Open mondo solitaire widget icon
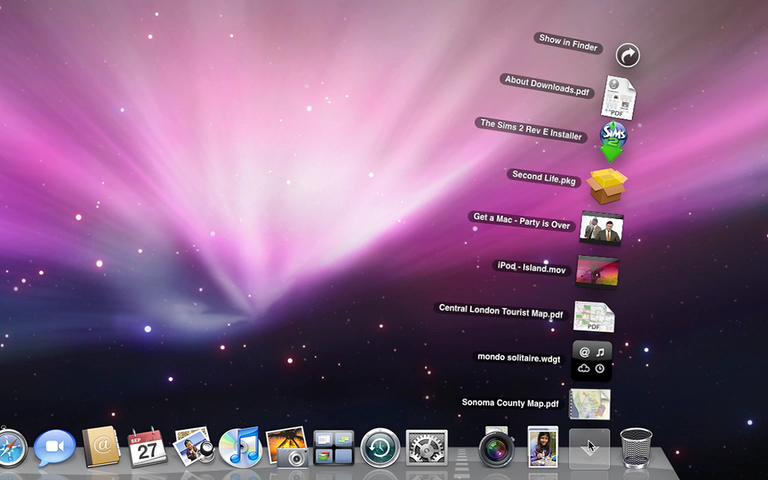 pos(592,361)
